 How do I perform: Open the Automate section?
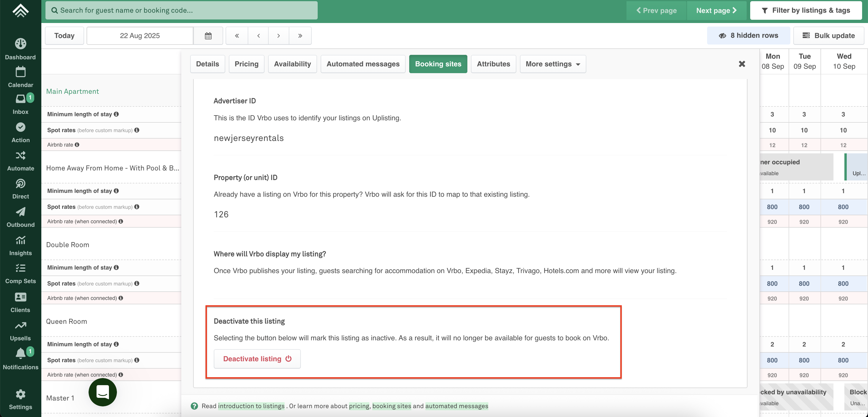21,161
